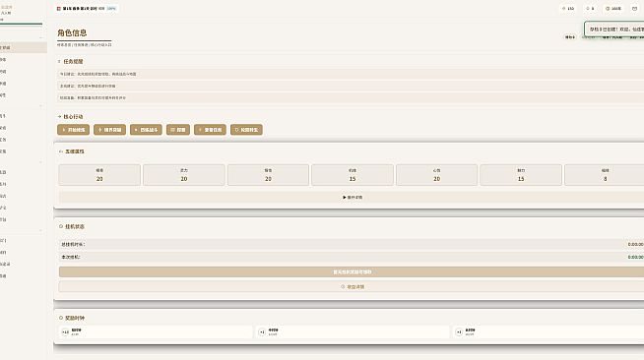Click the 境界突破 core action button
The height and width of the screenshot is (360, 644).
[x=109, y=130]
